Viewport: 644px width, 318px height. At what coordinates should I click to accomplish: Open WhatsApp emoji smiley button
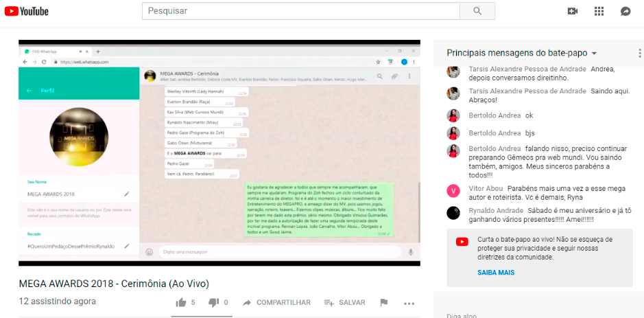pos(150,252)
